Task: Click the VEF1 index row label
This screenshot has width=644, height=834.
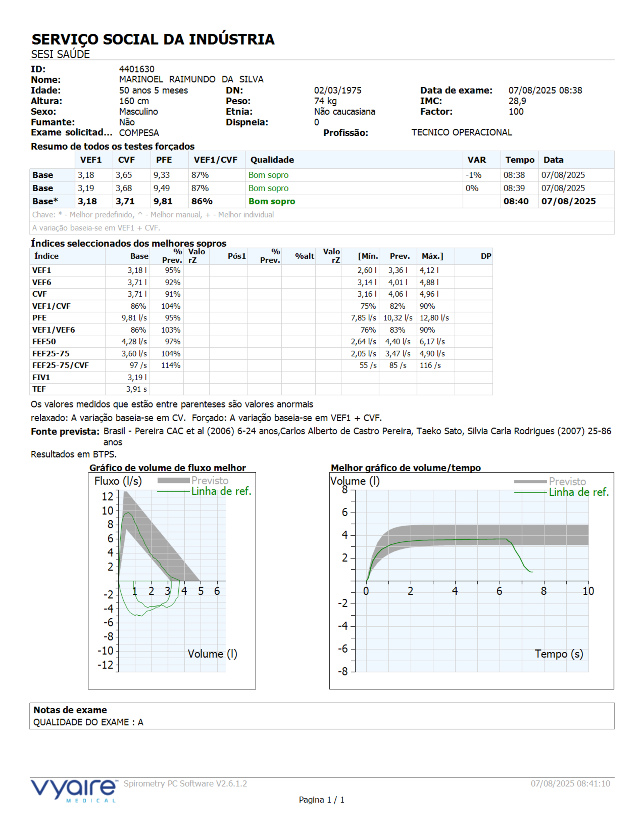Action: click(x=42, y=270)
